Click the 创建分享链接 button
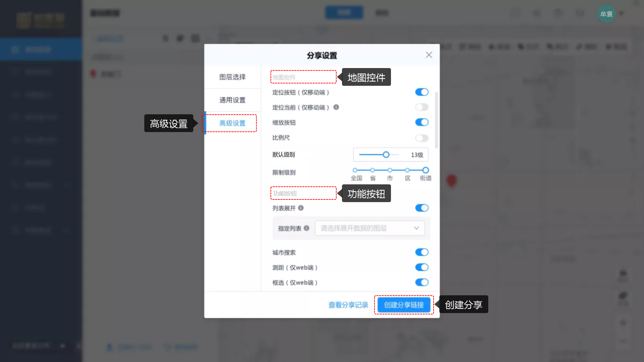This screenshot has height=362, width=644. coord(404,305)
